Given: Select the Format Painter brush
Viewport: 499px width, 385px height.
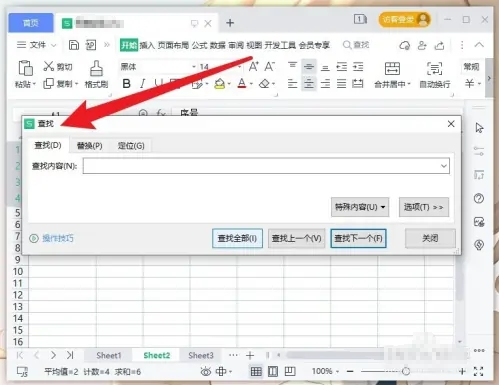Looking at the screenshot, I should (x=96, y=68).
